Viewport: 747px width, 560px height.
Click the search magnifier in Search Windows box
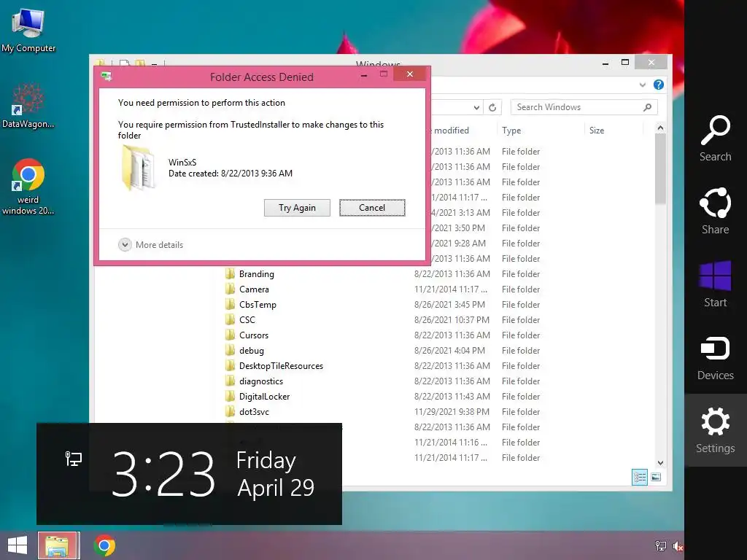(647, 107)
